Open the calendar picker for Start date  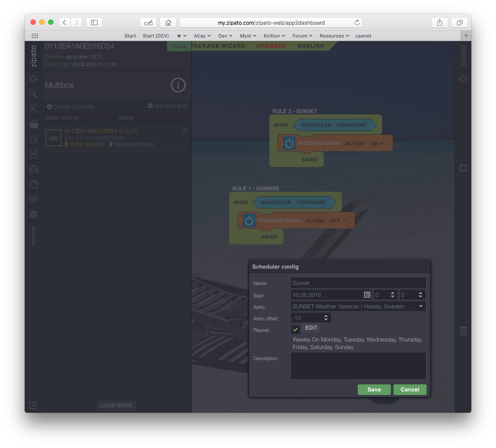point(367,295)
